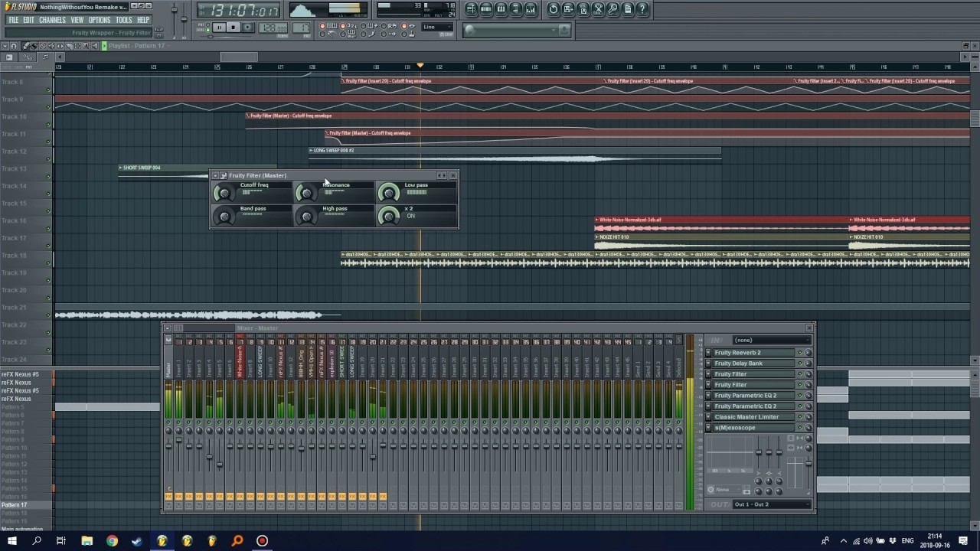Viewport: 980px width, 551px height.
Task: Open the VIEW menu
Action: pos(77,20)
